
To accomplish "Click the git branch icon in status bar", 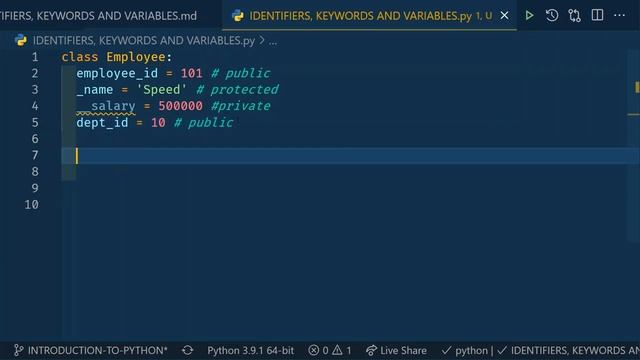I will click(x=18, y=350).
